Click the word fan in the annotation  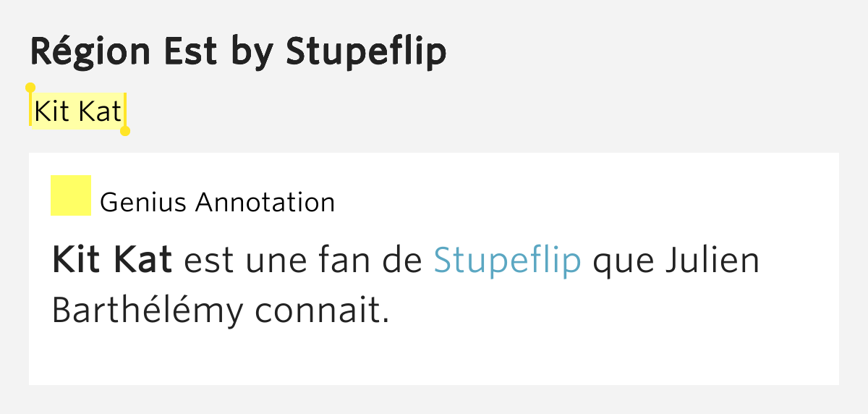point(349,261)
